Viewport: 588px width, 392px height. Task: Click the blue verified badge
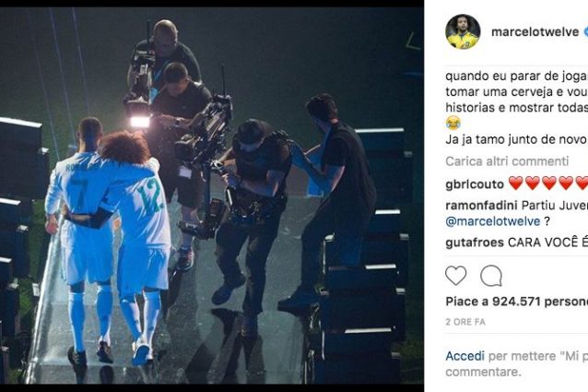(x=585, y=32)
